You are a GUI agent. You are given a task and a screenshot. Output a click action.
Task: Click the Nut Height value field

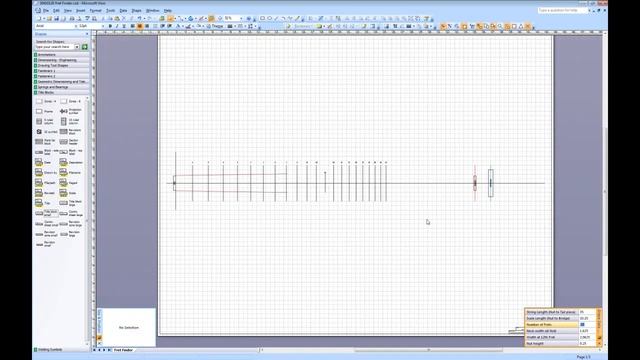pyautogui.click(x=587, y=344)
